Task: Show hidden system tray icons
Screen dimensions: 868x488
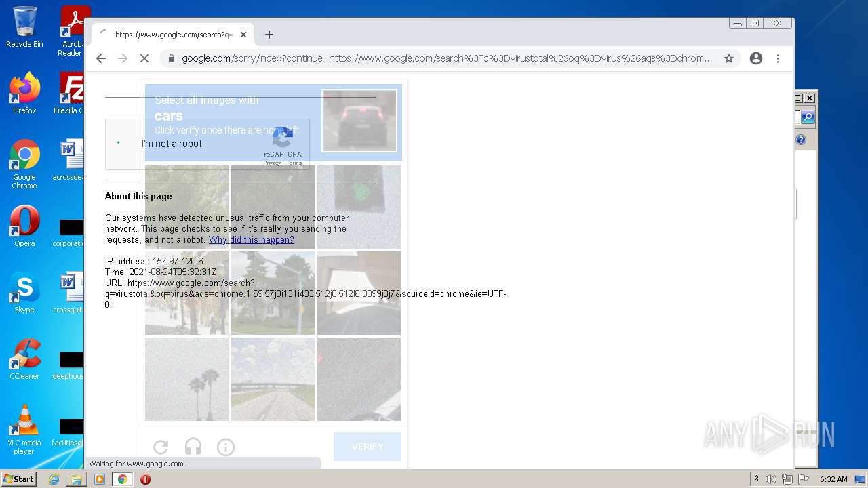Action: 756,479
